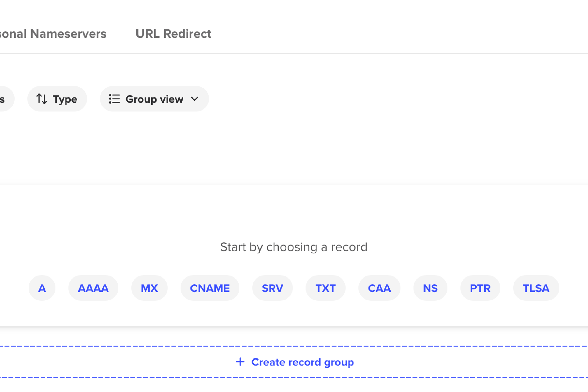Choose the PTR record type
The height and width of the screenshot is (392, 588).
click(x=480, y=288)
